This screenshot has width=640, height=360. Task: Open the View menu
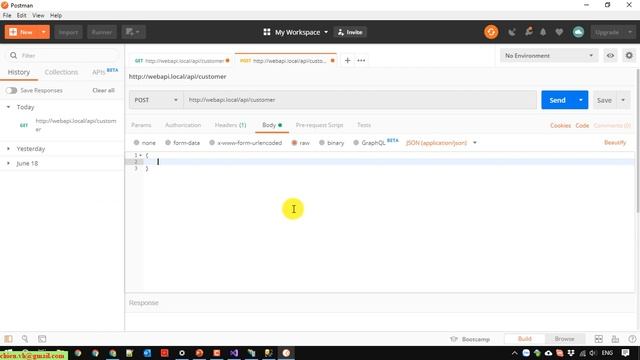click(x=38, y=16)
